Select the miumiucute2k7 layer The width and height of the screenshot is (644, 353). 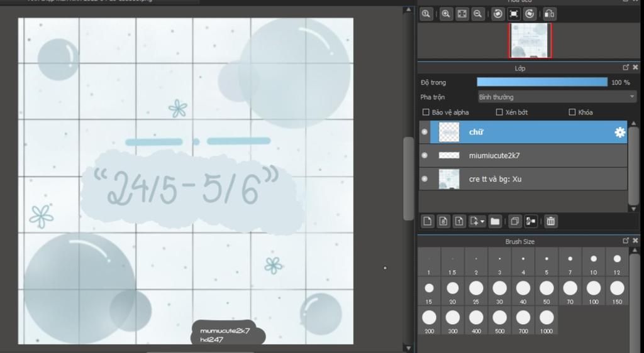523,155
